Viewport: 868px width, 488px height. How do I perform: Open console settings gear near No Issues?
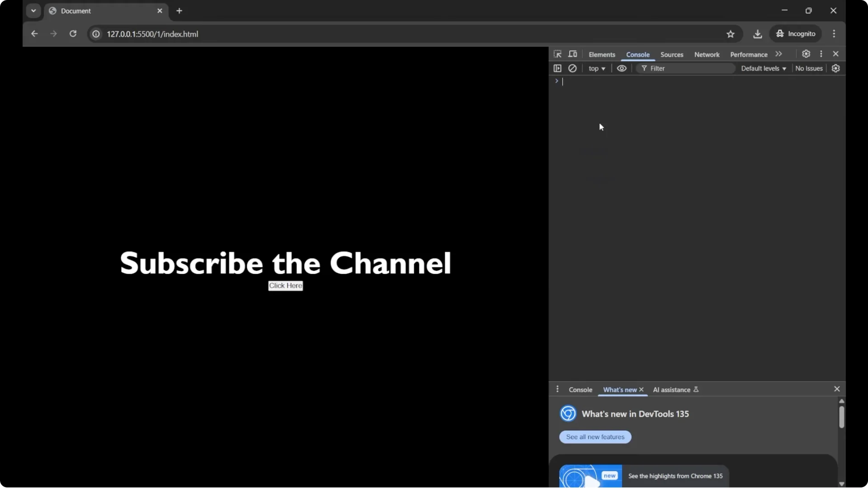(835, 68)
